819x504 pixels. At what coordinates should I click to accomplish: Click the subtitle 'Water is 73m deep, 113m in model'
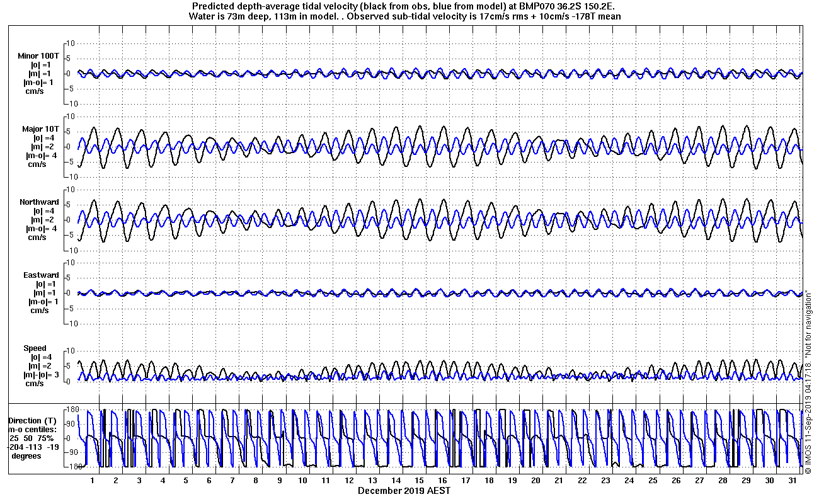click(x=262, y=16)
